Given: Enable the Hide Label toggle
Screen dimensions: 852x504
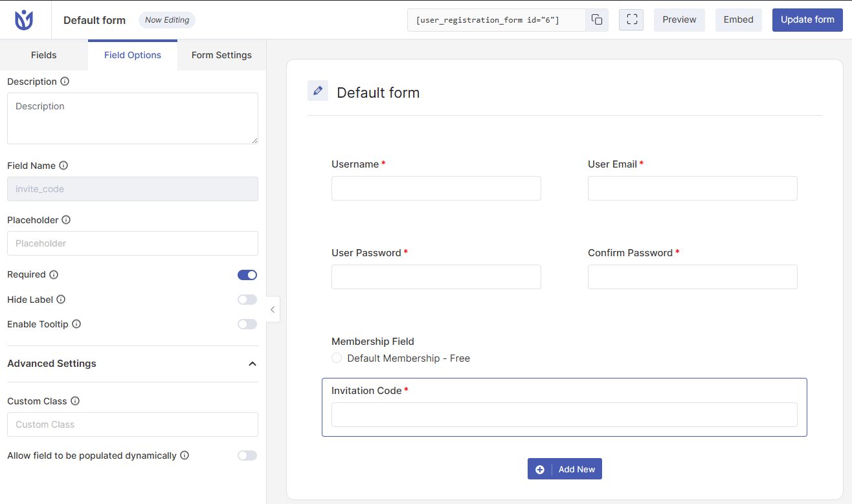Looking at the screenshot, I should [x=247, y=300].
